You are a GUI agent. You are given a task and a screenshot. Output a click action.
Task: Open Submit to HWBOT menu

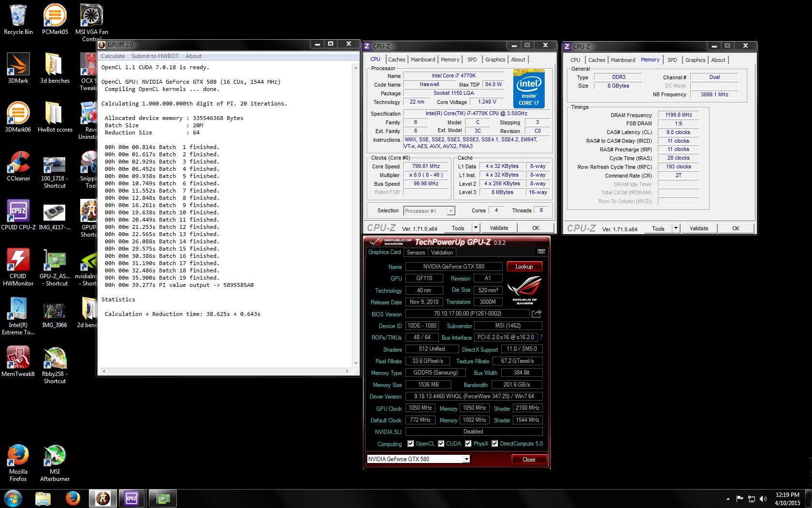tap(155, 56)
